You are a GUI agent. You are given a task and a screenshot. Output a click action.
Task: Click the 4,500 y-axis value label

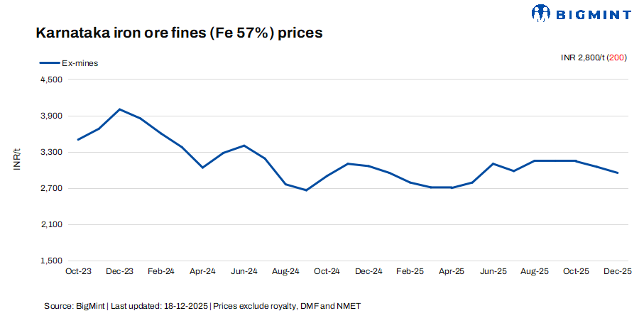point(53,80)
